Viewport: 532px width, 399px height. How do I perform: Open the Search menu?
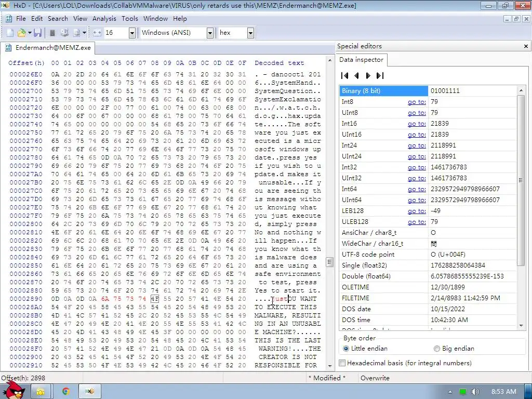pyautogui.click(x=58, y=19)
